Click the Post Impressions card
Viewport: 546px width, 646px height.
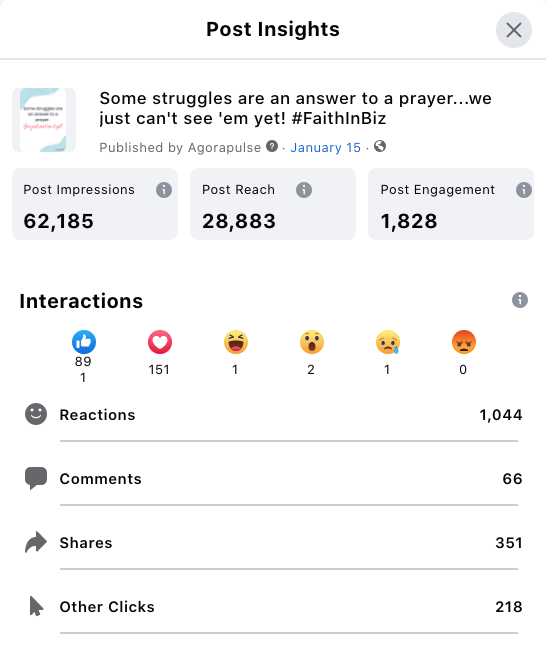[95, 204]
